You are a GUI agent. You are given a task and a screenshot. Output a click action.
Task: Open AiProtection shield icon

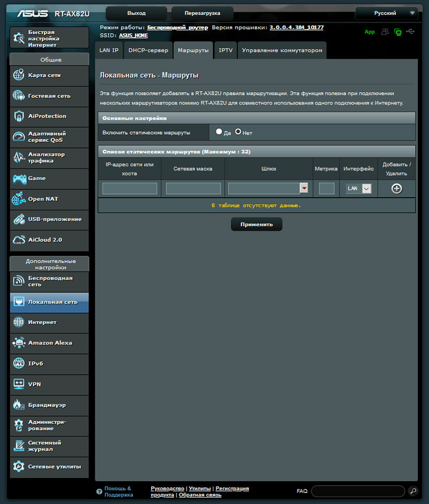coord(19,116)
